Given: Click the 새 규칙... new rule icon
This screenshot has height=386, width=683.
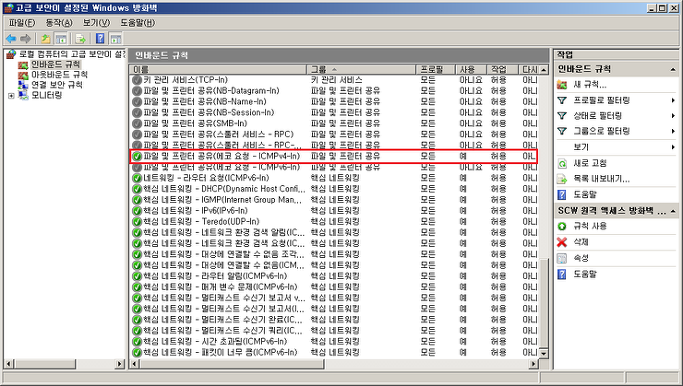Looking at the screenshot, I should pos(562,85).
